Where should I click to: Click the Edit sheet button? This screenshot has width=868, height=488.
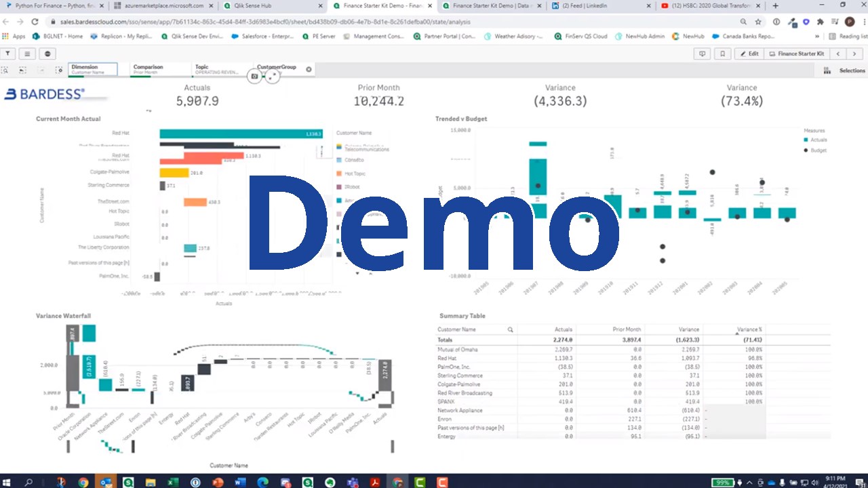pos(750,54)
